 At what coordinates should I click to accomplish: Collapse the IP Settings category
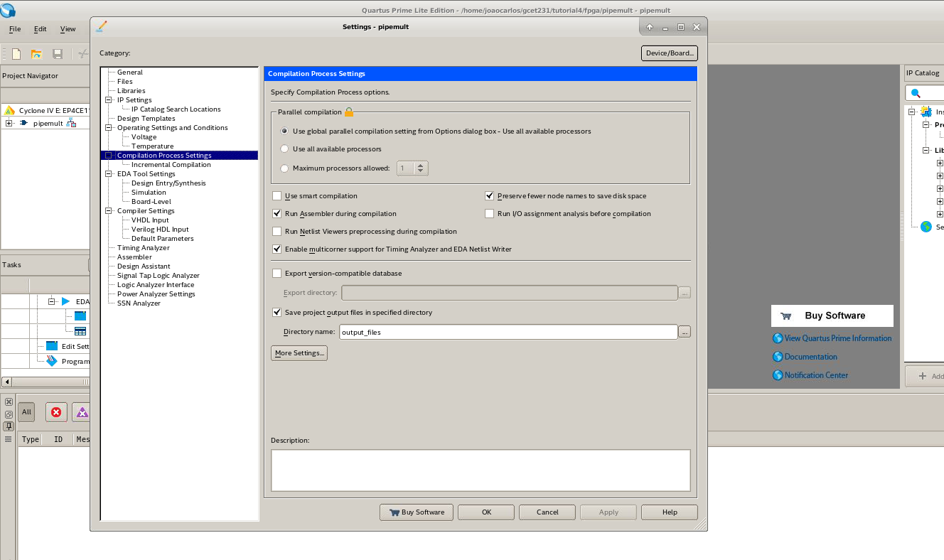[109, 100]
